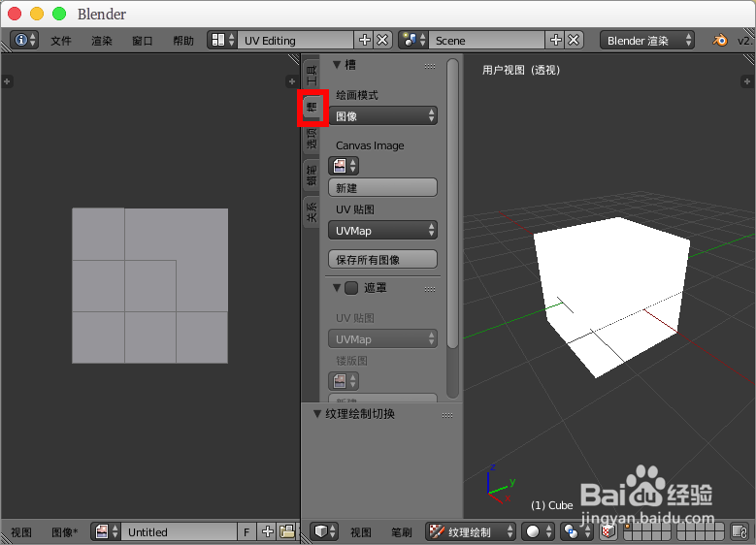Image resolution: width=756 pixels, height=545 pixels.
Task: Switch to the 关系 tab
Action: pos(312,212)
